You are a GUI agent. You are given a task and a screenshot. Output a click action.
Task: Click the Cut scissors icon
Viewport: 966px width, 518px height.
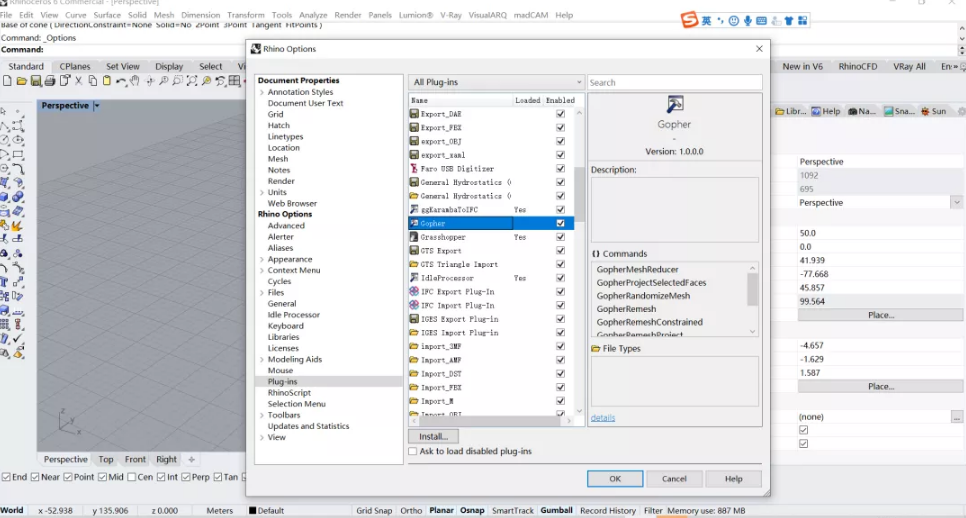point(78,81)
